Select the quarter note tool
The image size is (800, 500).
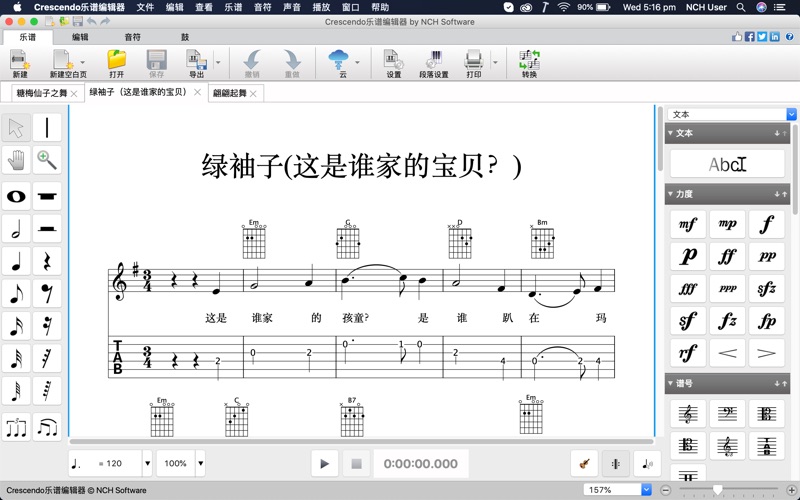click(x=16, y=262)
